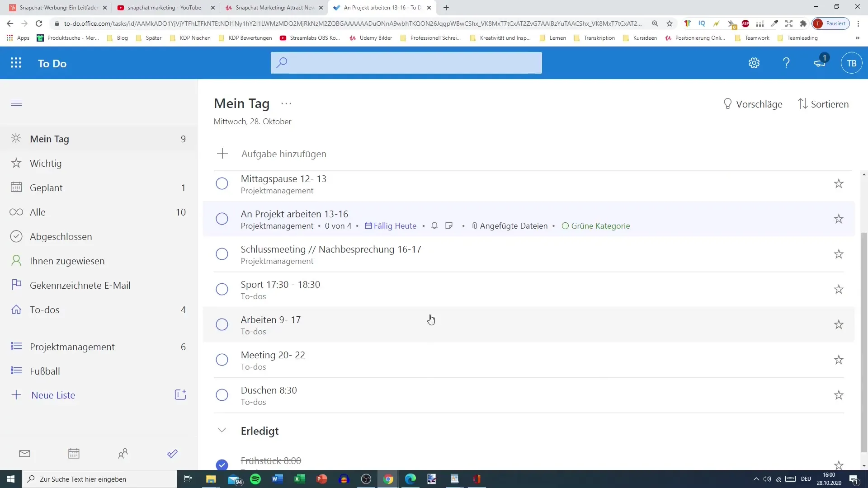This screenshot has height=488, width=868.
Task: Toggle completion circle for Mittagspause 12-13
Action: coord(222,183)
